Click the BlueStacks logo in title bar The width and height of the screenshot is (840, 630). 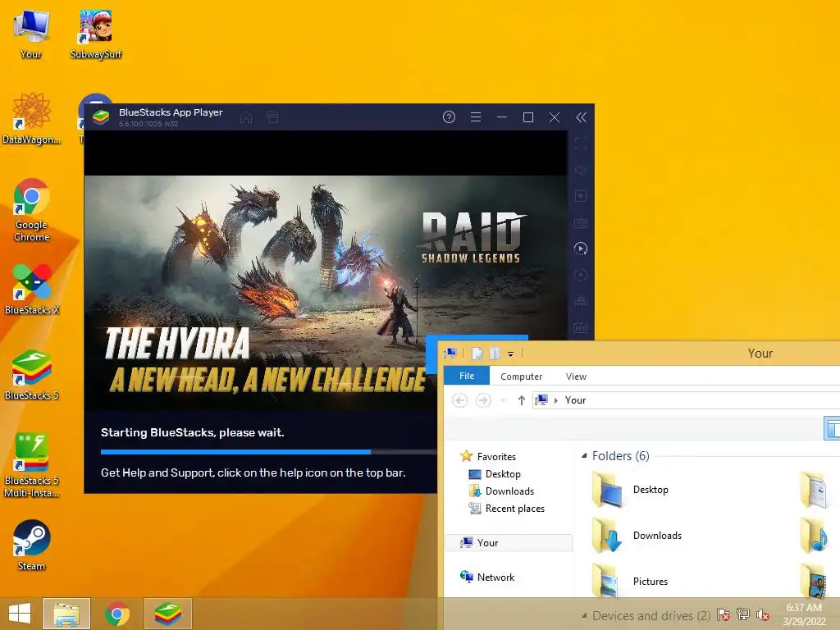101,116
